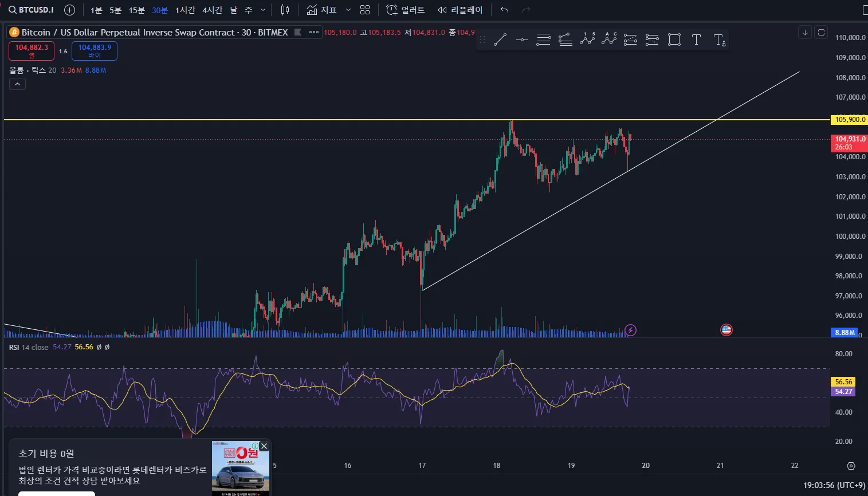Close the rental car advertisement popup
The image size is (868, 496).
pyautogui.click(x=264, y=446)
